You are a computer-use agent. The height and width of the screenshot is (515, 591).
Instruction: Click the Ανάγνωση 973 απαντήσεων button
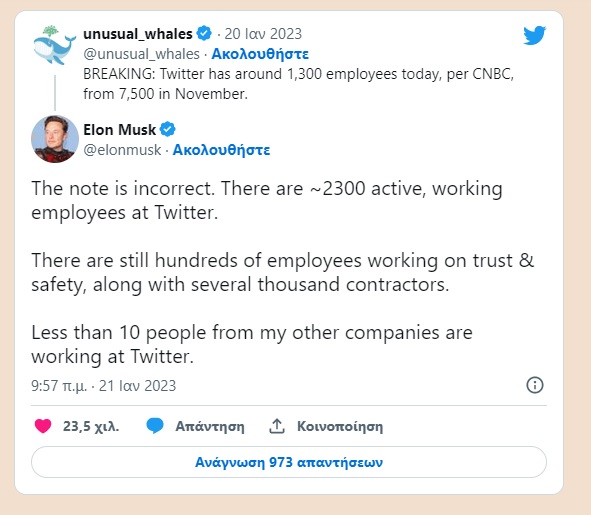pyautogui.click(x=289, y=462)
